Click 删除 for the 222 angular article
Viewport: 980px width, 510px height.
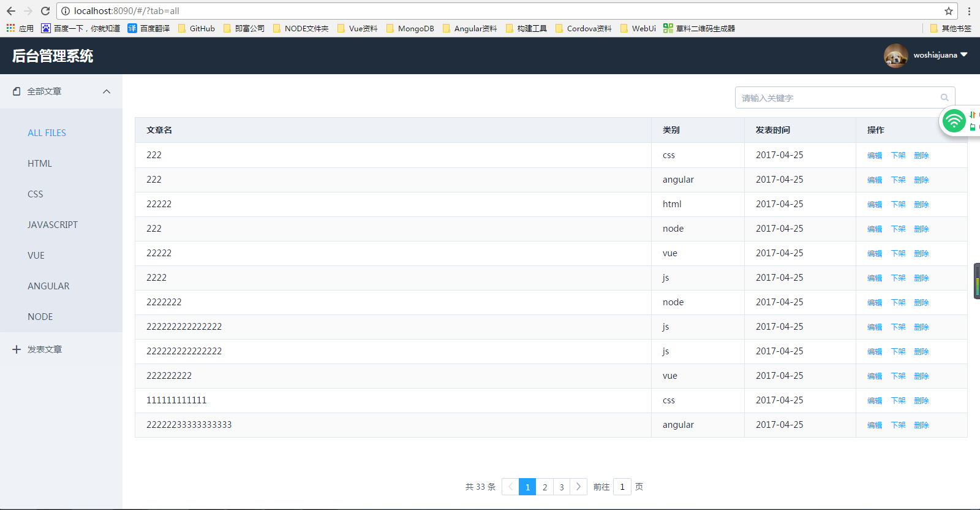(x=921, y=180)
